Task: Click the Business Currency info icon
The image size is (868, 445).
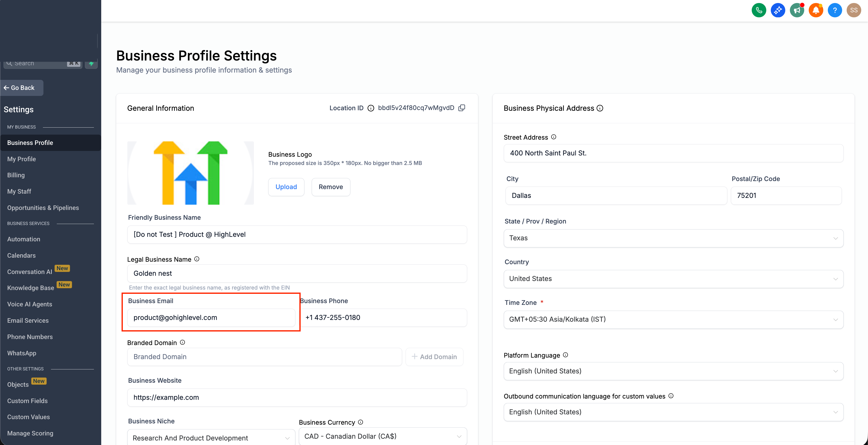Action: [361, 422]
